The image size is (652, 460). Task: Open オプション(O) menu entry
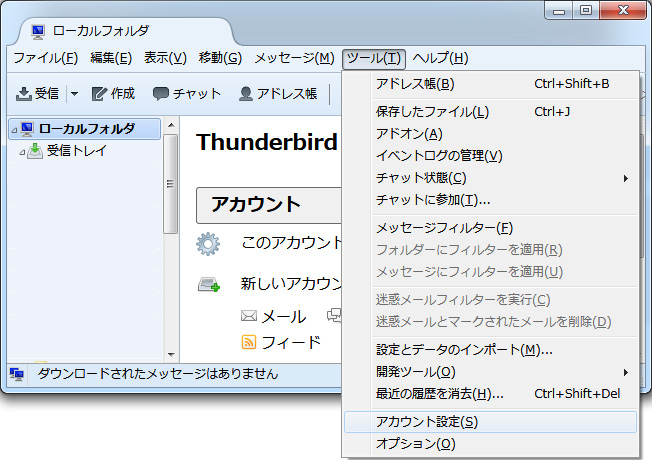(491, 444)
